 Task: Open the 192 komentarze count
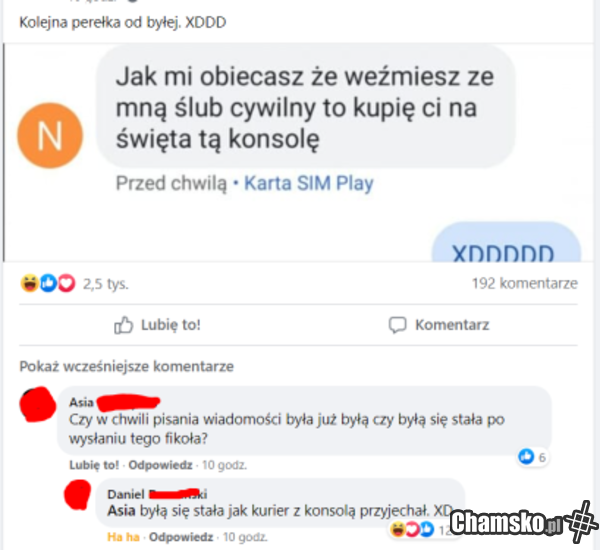pos(525,283)
